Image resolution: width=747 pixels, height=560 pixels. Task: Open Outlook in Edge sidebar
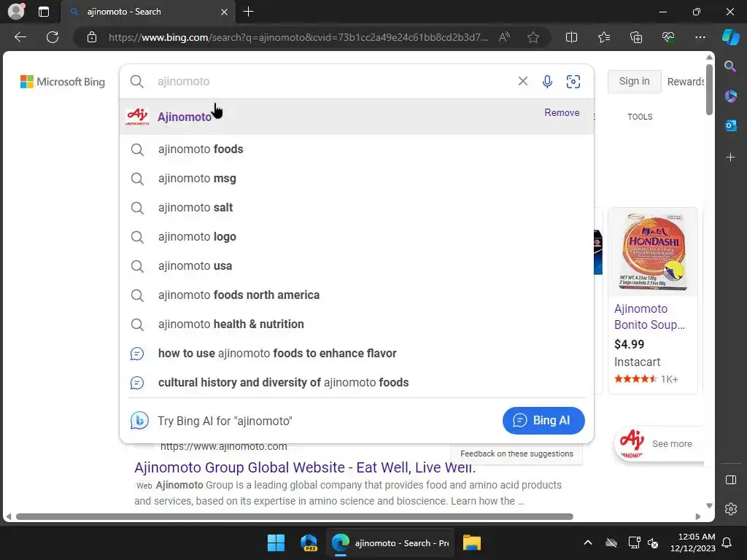[730, 125]
